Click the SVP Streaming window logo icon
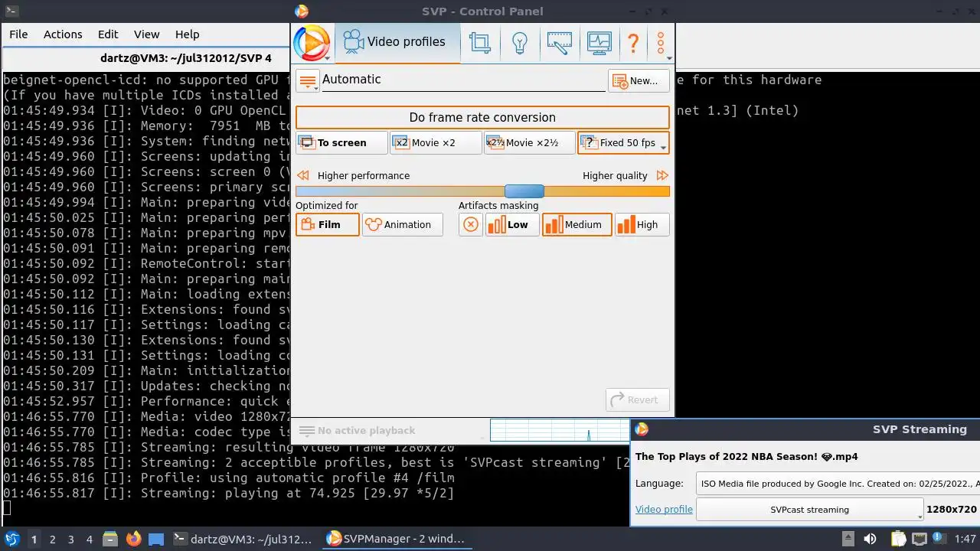The image size is (980, 551). pos(642,429)
